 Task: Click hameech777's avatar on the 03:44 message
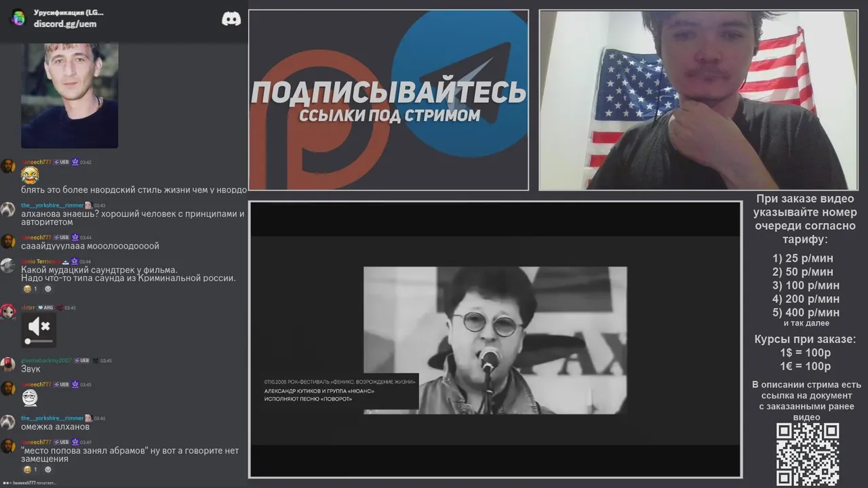click(8, 241)
